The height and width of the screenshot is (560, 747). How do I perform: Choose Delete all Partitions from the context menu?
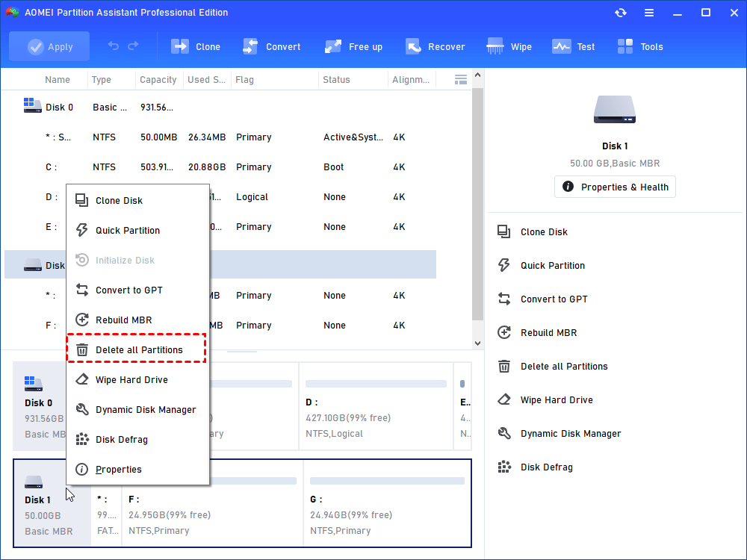point(136,349)
